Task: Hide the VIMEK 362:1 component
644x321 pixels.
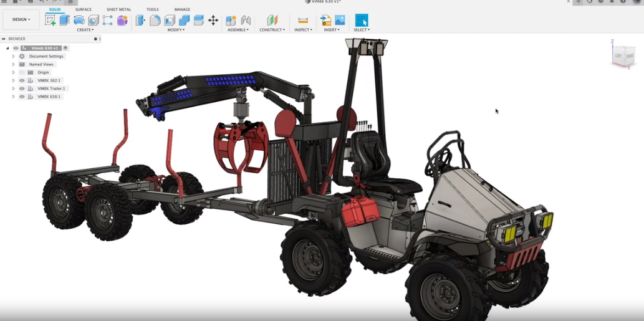Action: click(x=22, y=80)
